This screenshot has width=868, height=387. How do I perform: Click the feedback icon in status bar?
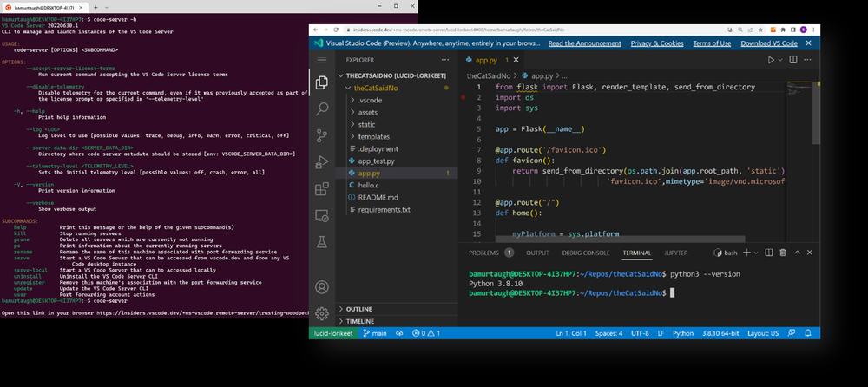point(792,333)
